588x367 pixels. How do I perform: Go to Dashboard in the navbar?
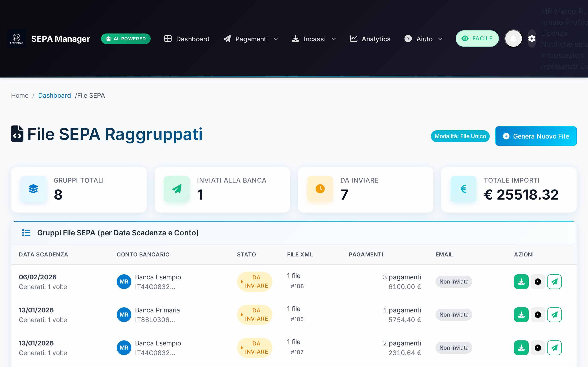pyautogui.click(x=187, y=39)
